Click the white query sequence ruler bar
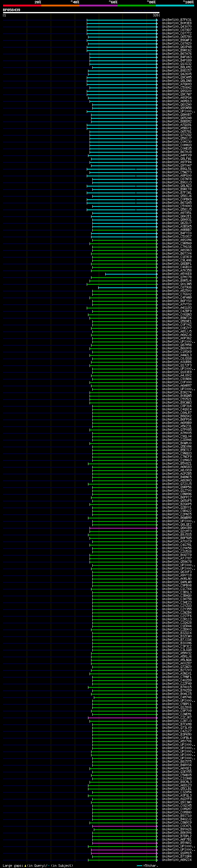This screenshot has height=868, width=197. pyautogui.click(x=81, y=12)
